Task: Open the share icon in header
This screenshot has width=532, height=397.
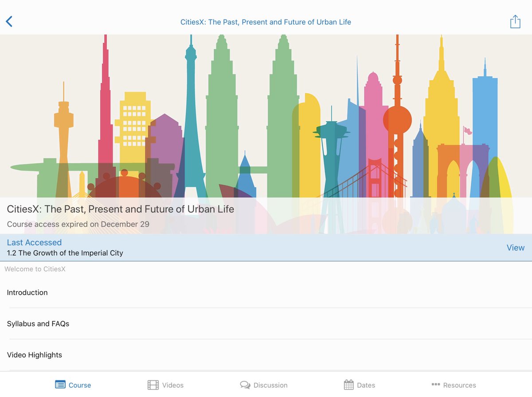Action: point(515,21)
